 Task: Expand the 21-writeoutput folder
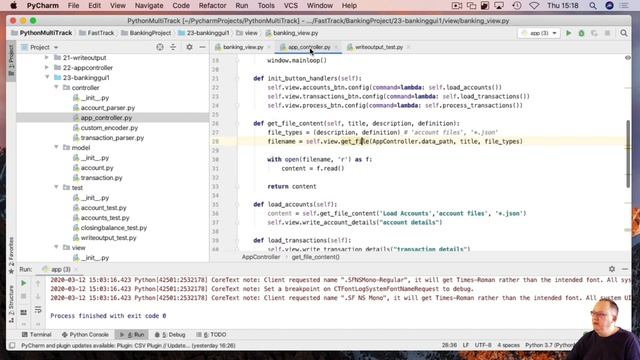click(x=47, y=58)
